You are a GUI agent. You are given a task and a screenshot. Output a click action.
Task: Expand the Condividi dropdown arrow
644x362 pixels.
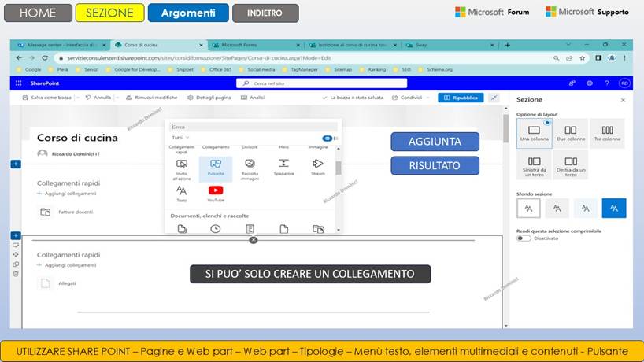coord(428,98)
